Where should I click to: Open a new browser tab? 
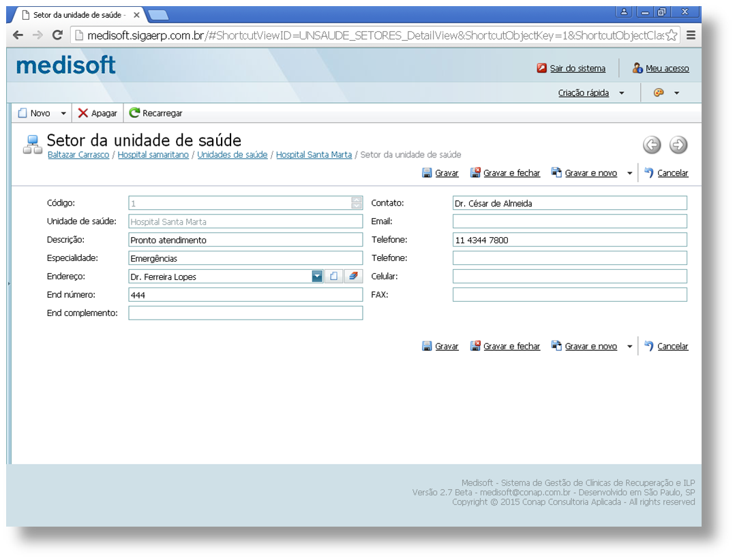[x=158, y=16]
